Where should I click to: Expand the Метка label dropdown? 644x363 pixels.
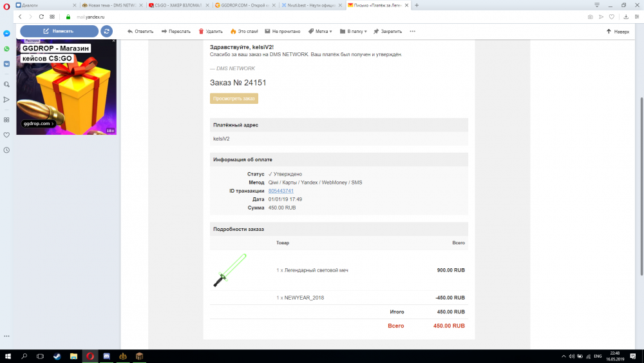coord(320,31)
